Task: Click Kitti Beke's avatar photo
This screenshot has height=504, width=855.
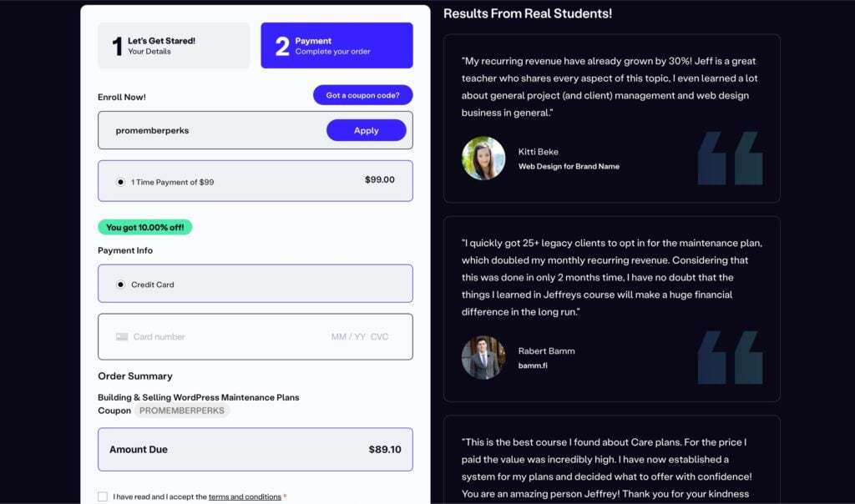Action: (x=483, y=158)
